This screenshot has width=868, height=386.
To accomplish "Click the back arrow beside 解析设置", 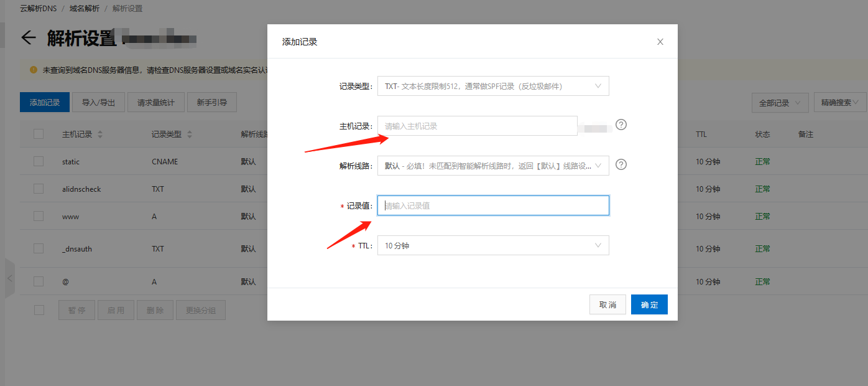I will tap(28, 38).
